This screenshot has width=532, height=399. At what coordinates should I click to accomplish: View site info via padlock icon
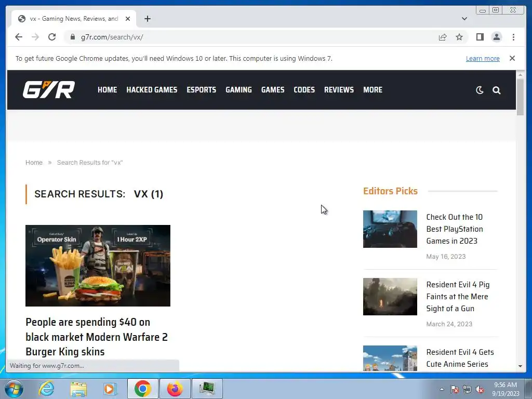click(72, 37)
